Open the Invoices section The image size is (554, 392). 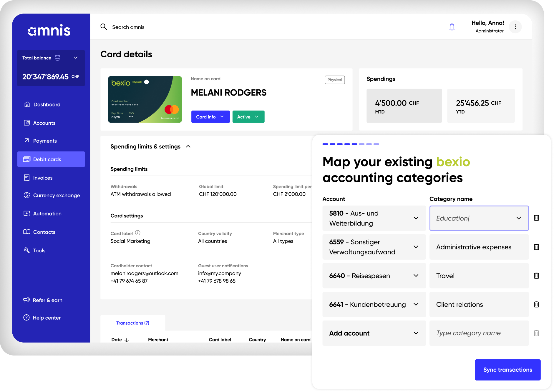tap(43, 178)
